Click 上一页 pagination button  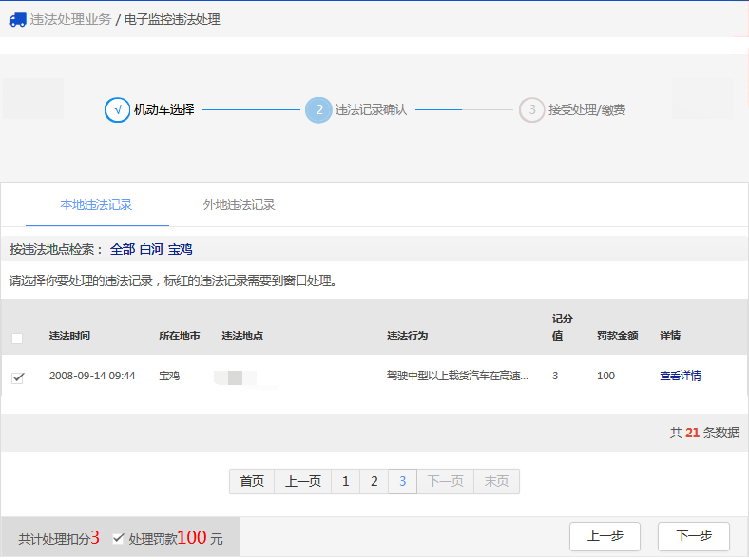pyautogui.click(x=303, y=481)
